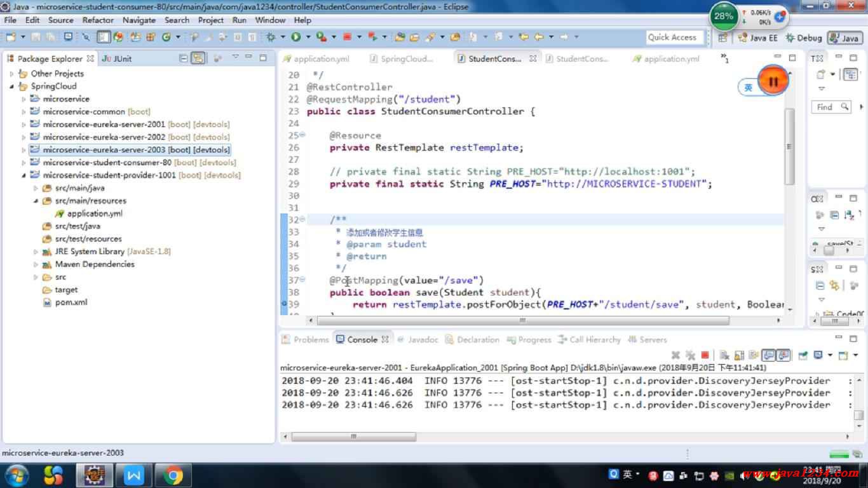This screenshot has height=488, width=868.
Task: Click the red Stop icon in main toolbar
Action: (347, 37)
